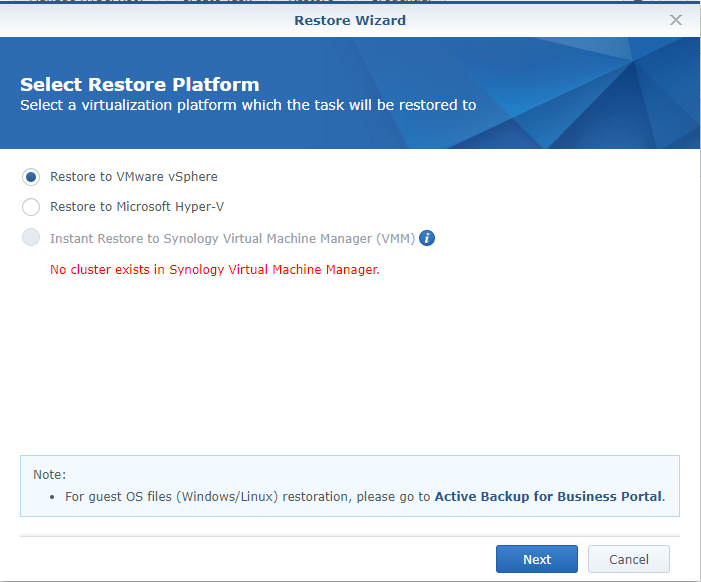Image resolution: width=701 pixels, height=582 pixels.
Task: Close the Restore Wizard with the X icon
Action: click(x=676, y=20)
